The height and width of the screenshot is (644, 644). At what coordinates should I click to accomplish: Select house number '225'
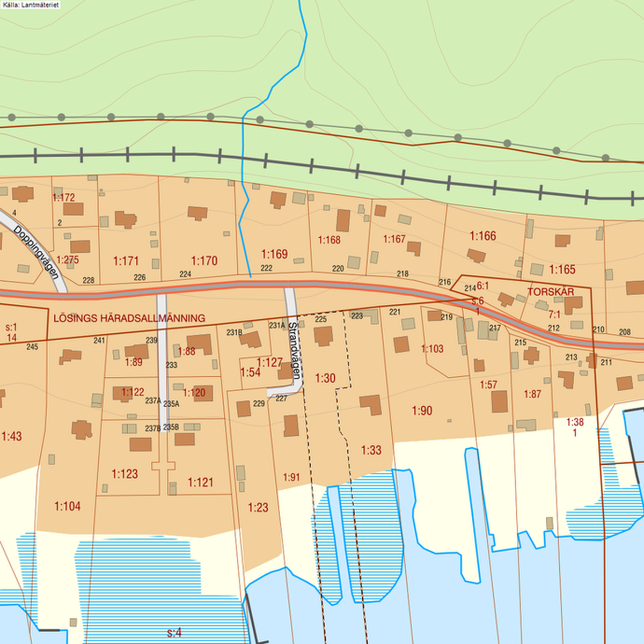(x=320, y=319)
